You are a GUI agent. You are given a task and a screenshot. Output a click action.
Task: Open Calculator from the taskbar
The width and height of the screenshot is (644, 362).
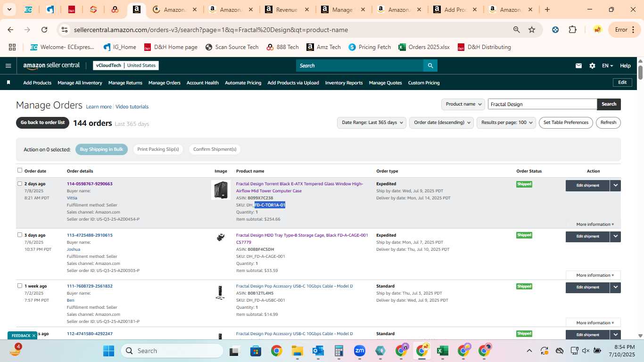tap(339, 351)
